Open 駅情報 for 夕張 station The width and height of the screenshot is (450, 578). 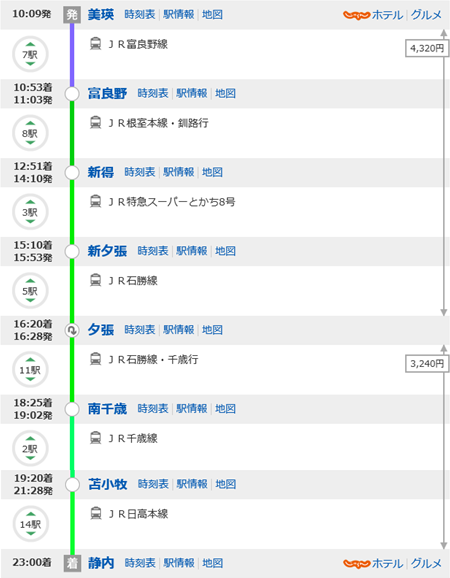tap(179, 330)
